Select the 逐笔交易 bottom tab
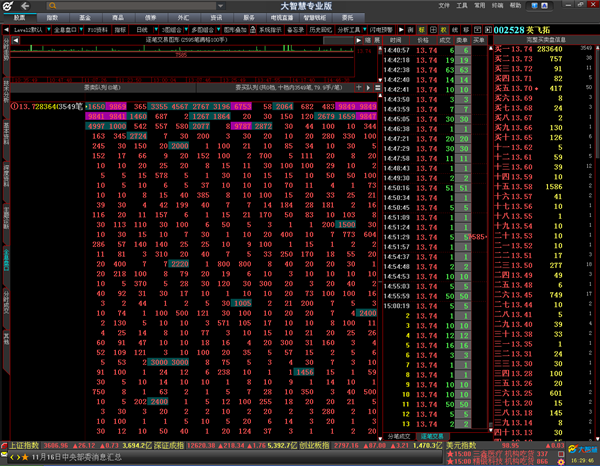The width and height of the screenshot is (600, 466). point(432,436)
